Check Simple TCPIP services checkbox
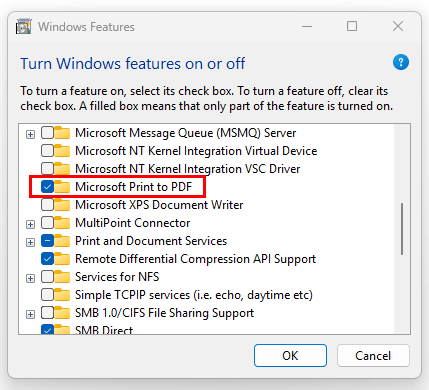The width and height of the screenshot is (429, 390). point(47,295)
